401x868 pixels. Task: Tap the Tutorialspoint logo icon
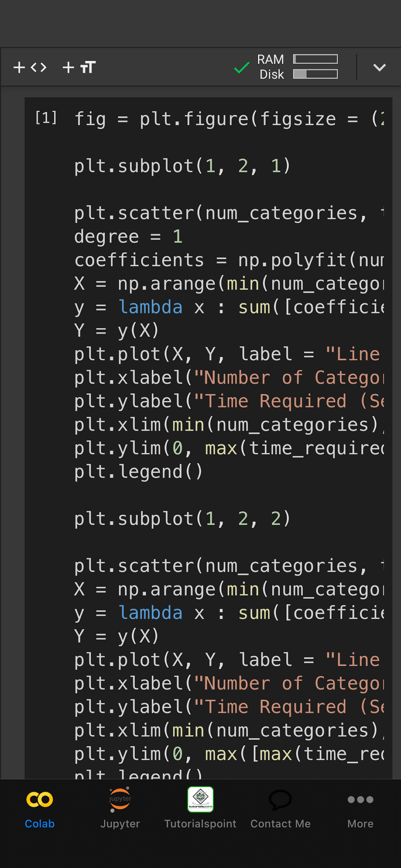[x=200, y=799]
